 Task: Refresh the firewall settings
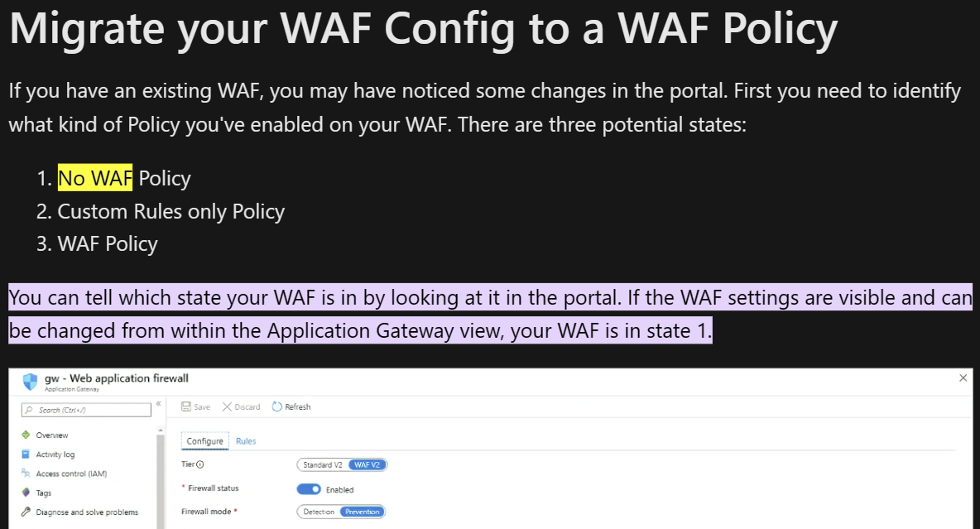[291, 406]
